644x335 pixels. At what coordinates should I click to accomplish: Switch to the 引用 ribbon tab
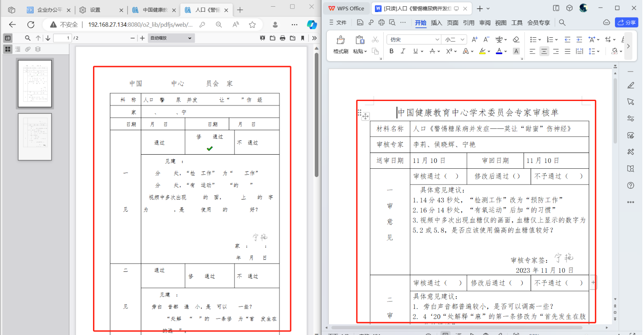coord(469,23)
